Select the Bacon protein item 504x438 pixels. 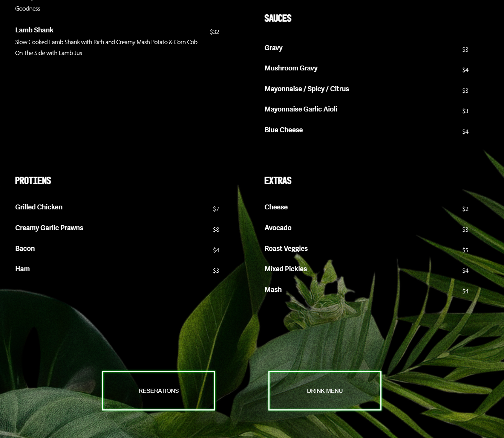point(25,249)
